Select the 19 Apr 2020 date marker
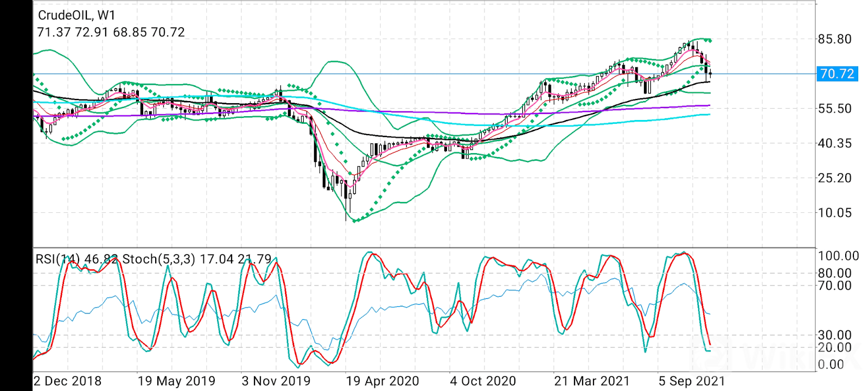Image resolution: width=868 pixels, height=391 pixels. pyautogui.click(x=382, y=381)
